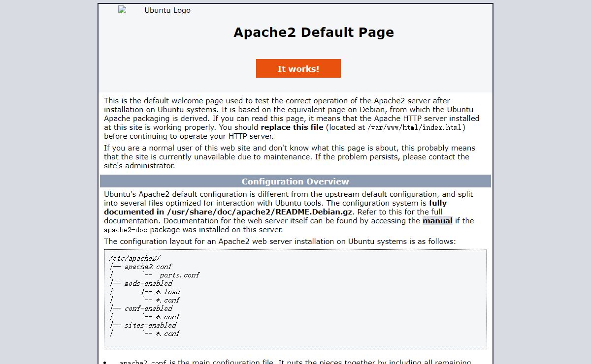Select the mods-enabled directory entry

point(148,283)
